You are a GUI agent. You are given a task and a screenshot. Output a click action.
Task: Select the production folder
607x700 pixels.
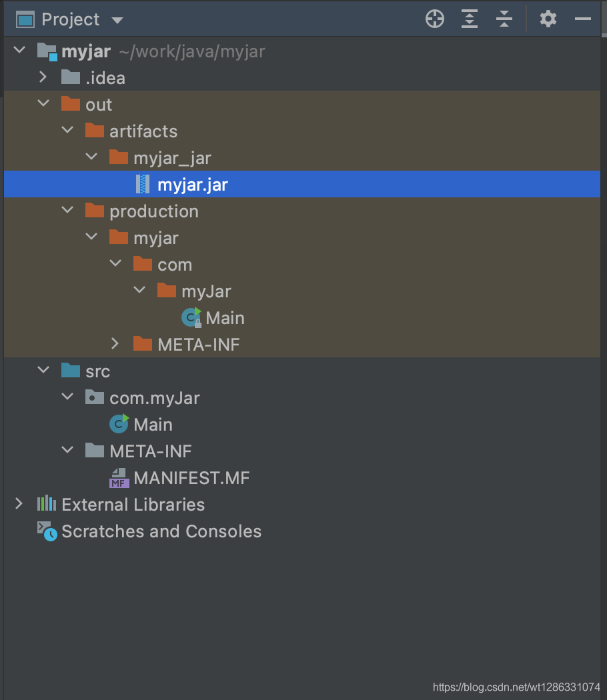153,211
